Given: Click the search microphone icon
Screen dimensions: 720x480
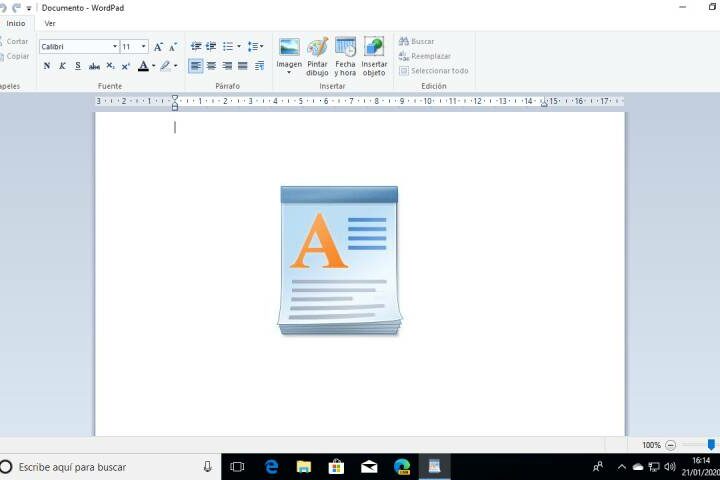Looking at the screenshot, I should pos(208,467).
